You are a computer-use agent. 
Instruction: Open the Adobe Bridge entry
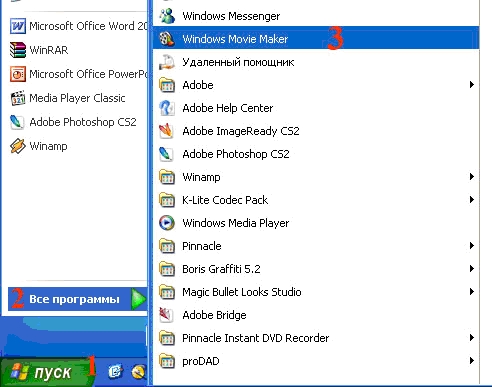coord(316,315)
